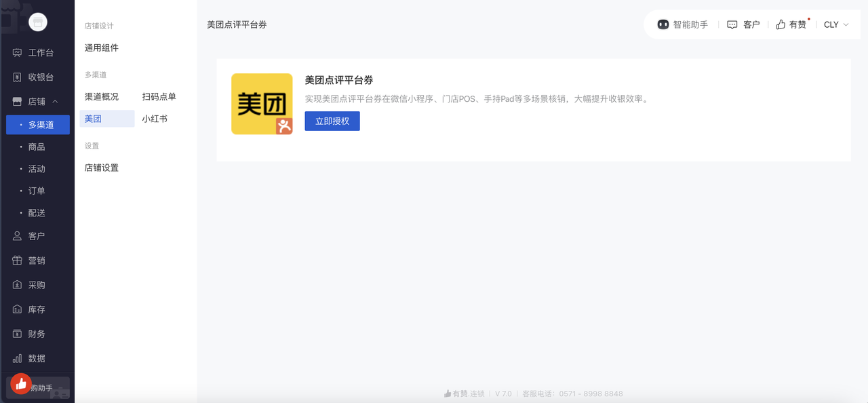Click the 设置 section heading

click(x=92, y=146)
